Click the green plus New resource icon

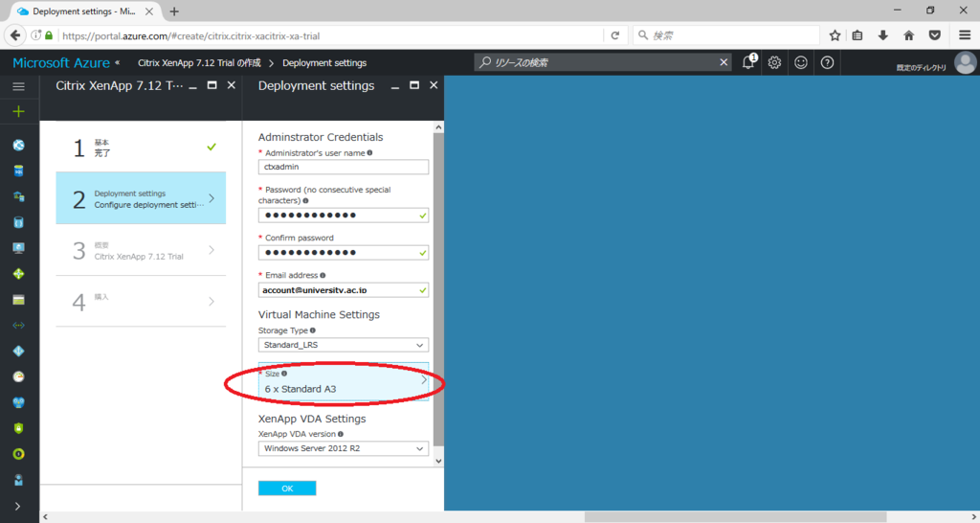[19, 111]
